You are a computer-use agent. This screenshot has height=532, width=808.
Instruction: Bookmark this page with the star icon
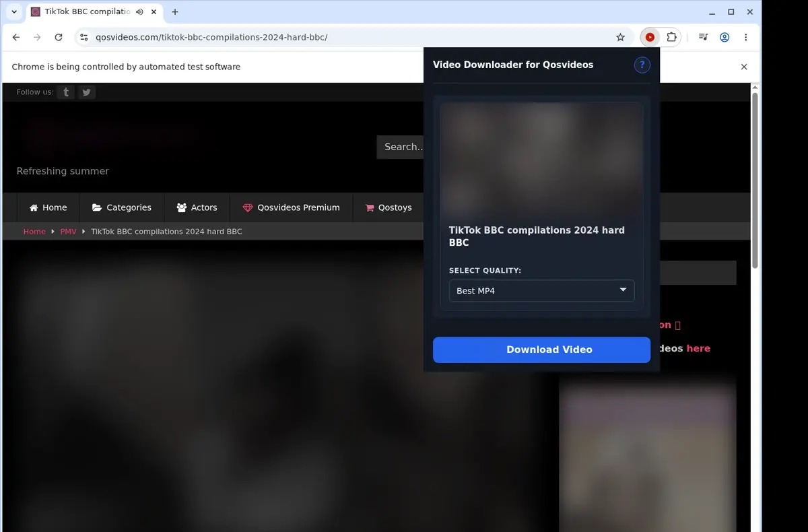[x=620, y=38]
